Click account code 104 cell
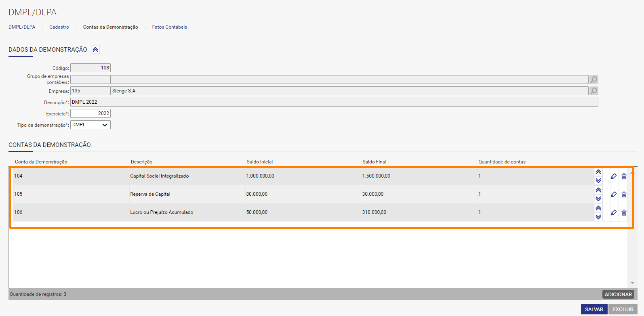This screenshot has width=644, height=316. coord(18,176)
